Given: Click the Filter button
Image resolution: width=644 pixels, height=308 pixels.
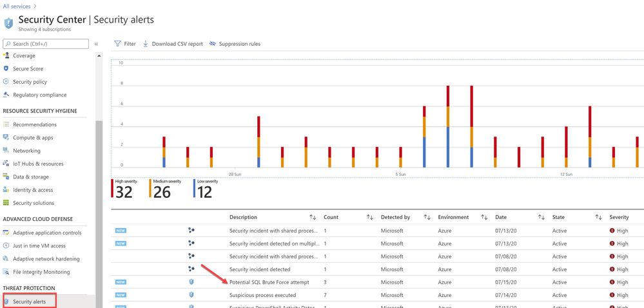Looking at the screenshot, I should [125, 44].
